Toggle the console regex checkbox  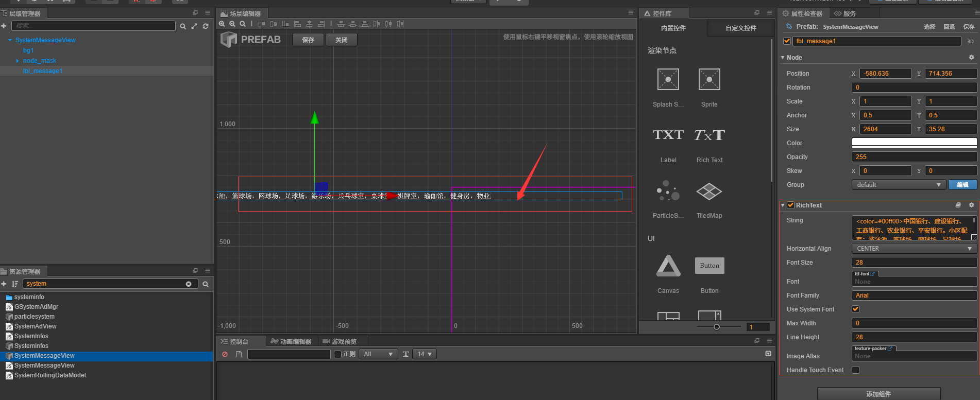(x=338, y=354)
